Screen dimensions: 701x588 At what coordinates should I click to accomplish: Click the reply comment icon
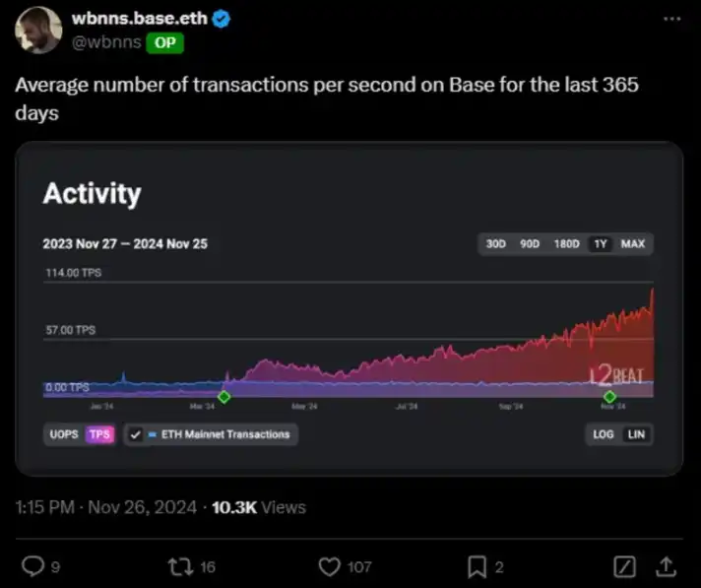tap(32, 566)
